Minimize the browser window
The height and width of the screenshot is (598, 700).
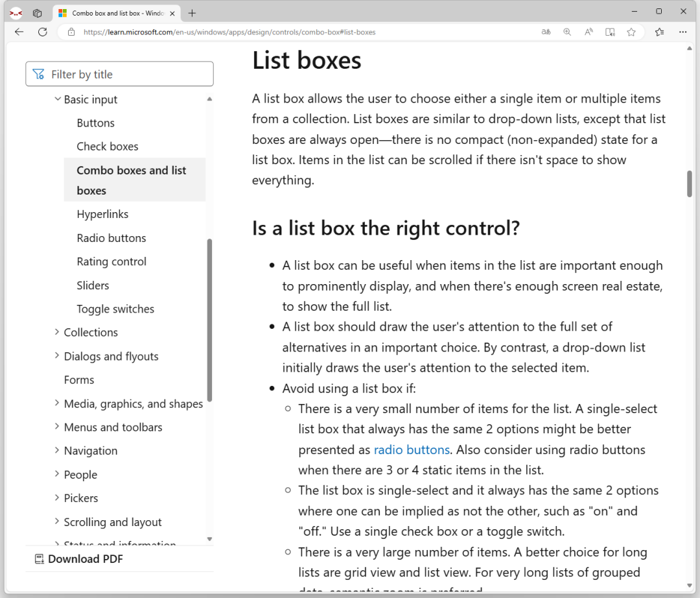[x=635, y=11]
